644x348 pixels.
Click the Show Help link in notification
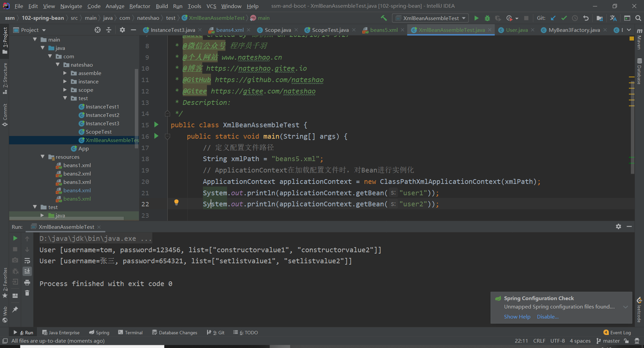(517, 317)
